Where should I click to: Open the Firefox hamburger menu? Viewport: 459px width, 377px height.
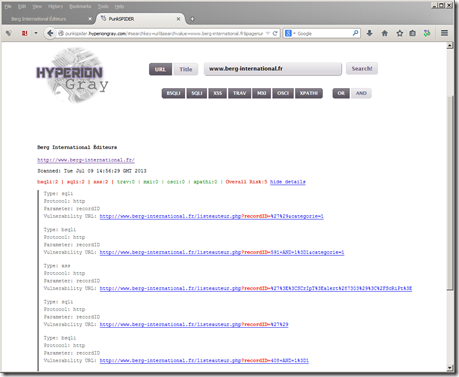click(x=444, y=33)
